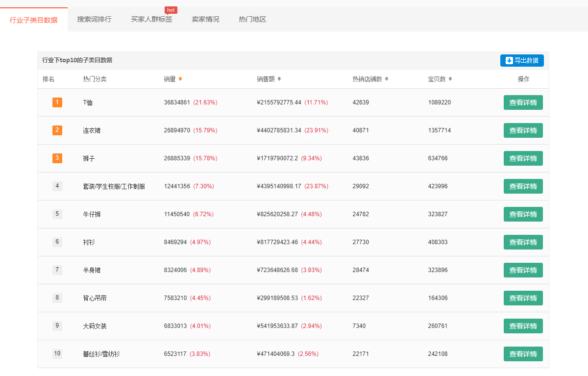
Task: Click the 蕾丝衫/雪纺衫 category name
Action: coord(101,354)
